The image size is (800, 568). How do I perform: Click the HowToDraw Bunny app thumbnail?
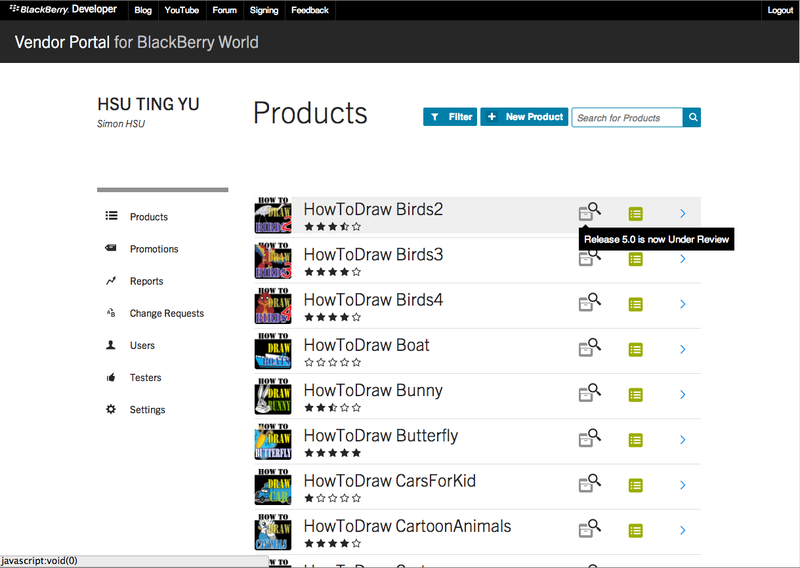coord(273,396)
